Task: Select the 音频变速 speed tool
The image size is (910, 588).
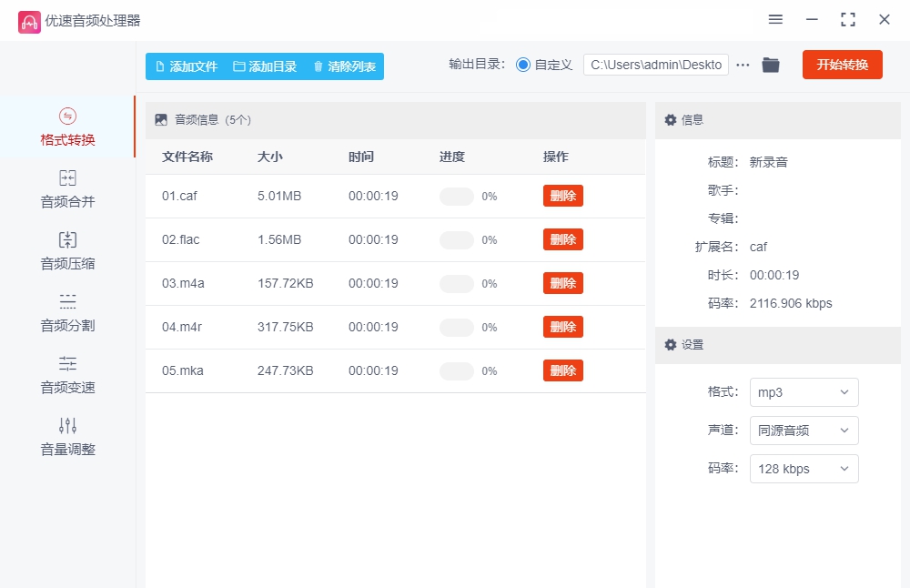Action: pyautogui.click(x=68, y=374)
